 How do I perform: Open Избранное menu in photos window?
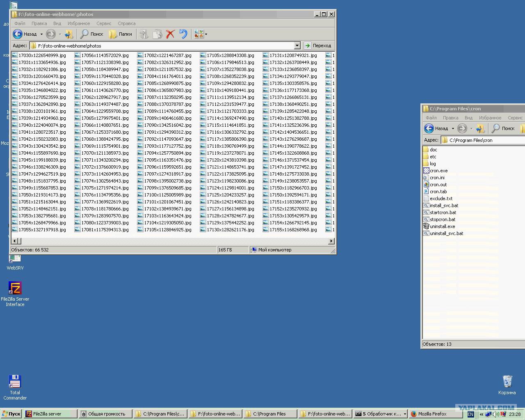(79, 23)
